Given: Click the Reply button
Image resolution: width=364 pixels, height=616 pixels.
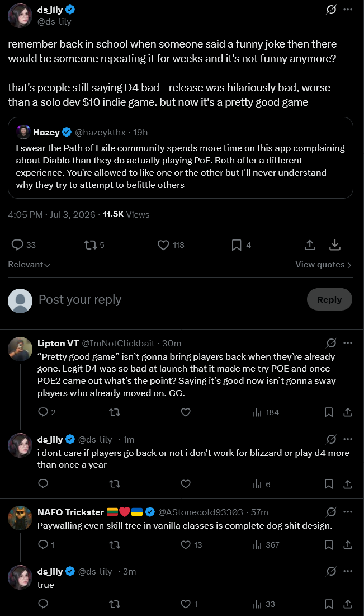Looking at the screenshot, I should pyautogui.click(x=329, y=300).
